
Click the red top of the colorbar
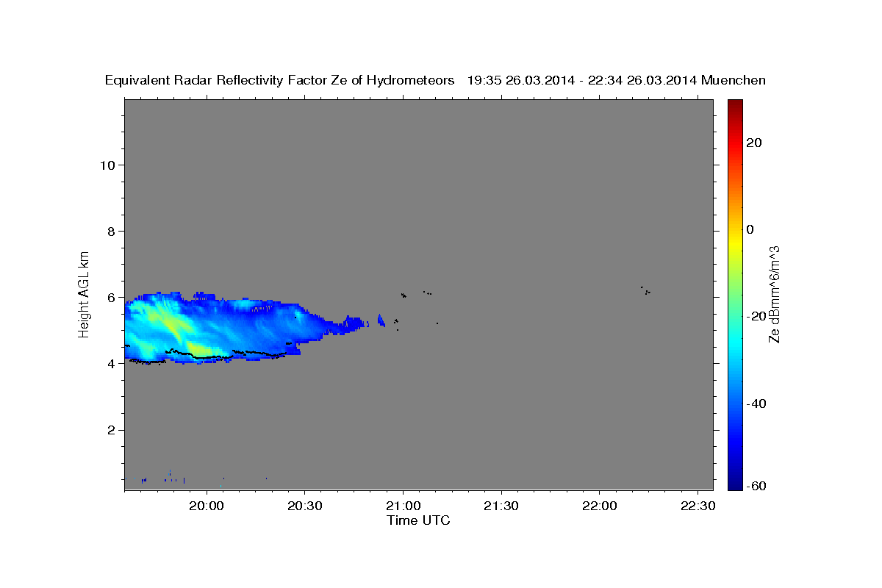point(734,110)
